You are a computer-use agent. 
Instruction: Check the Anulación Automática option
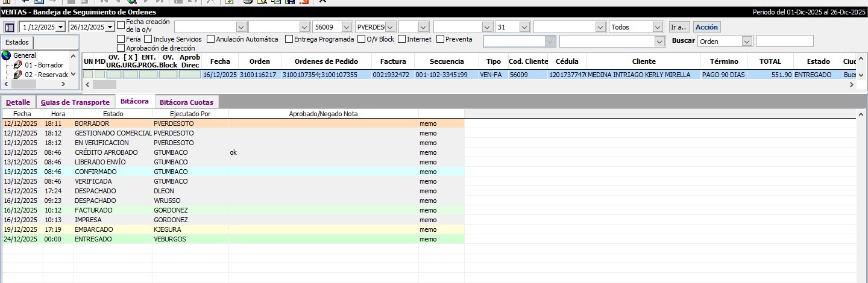210,39
